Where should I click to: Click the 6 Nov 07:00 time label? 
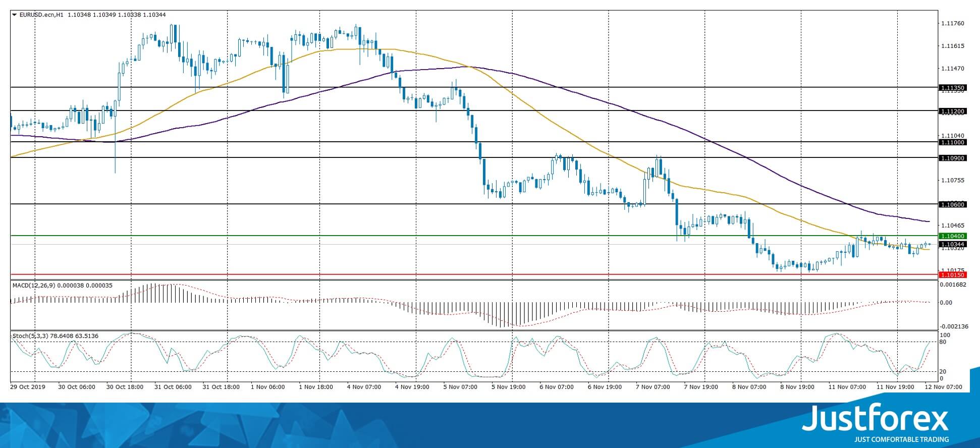click(x=557, y=387)
